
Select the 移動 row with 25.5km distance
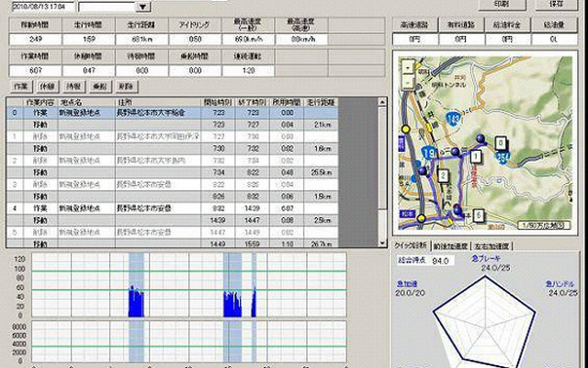tap(173, 173)
